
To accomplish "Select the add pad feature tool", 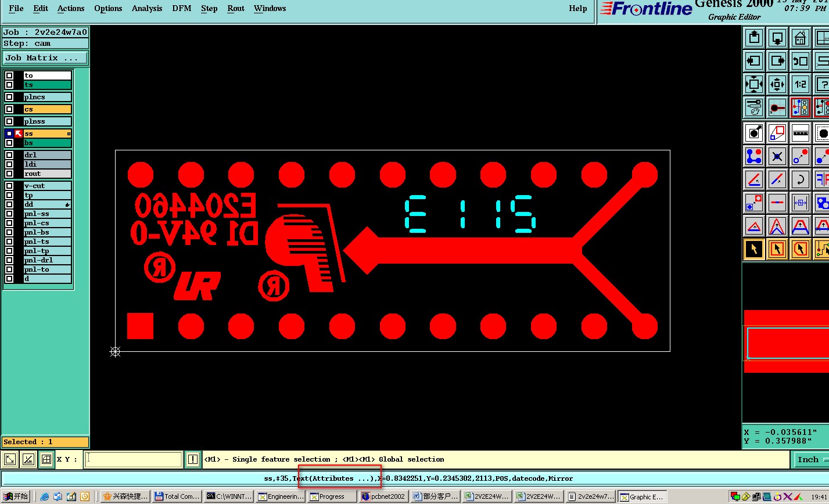I will 754,133.
